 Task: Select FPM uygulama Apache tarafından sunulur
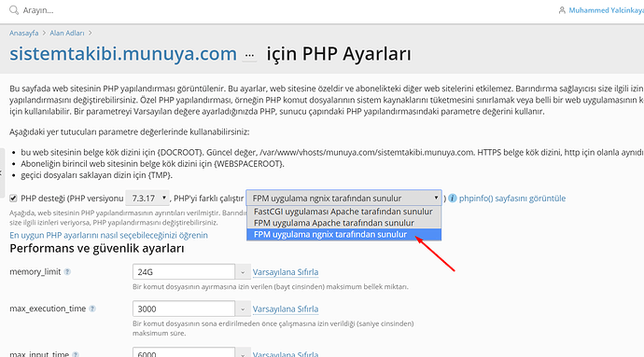tap(343, 223)
